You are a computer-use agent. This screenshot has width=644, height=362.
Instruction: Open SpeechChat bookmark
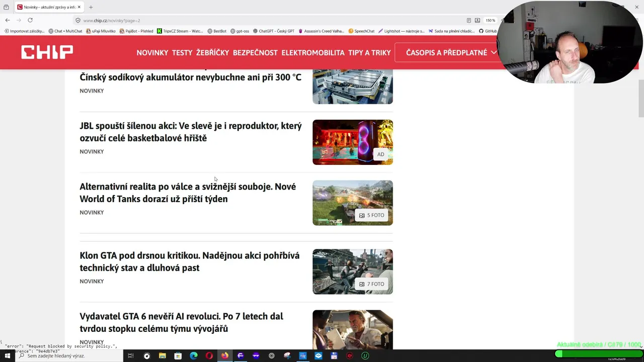tap(361, 31)
